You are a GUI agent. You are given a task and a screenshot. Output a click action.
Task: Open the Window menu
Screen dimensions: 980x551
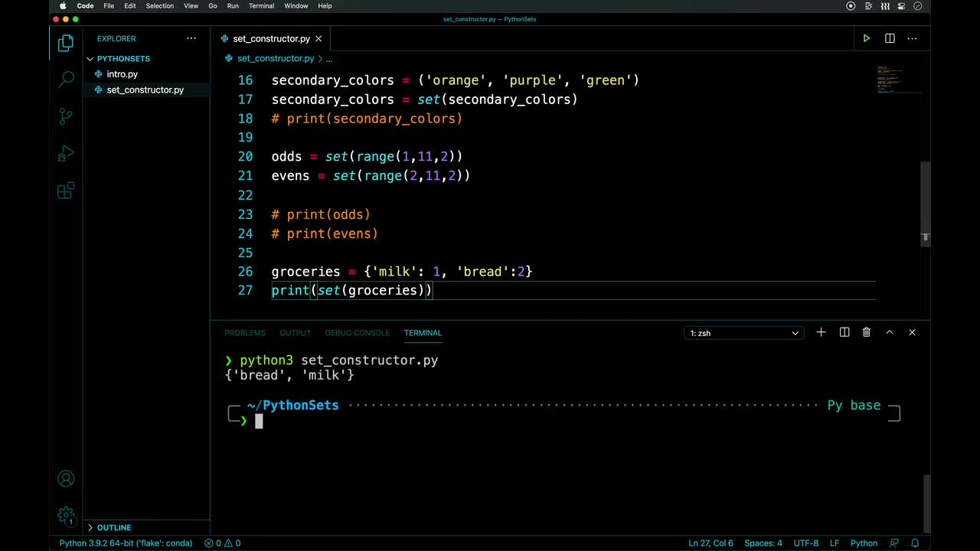coord(296,5)
